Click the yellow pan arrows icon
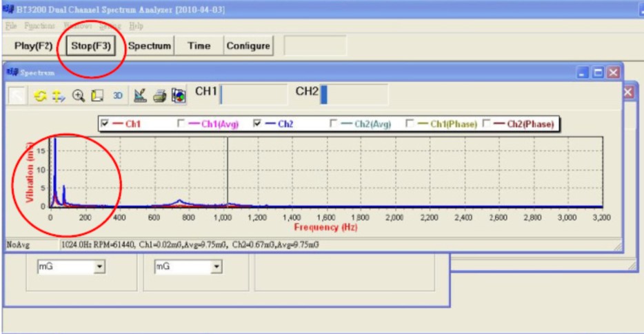Image resolution: width=644 pixels, height=334 pixels. coord(59,96)
